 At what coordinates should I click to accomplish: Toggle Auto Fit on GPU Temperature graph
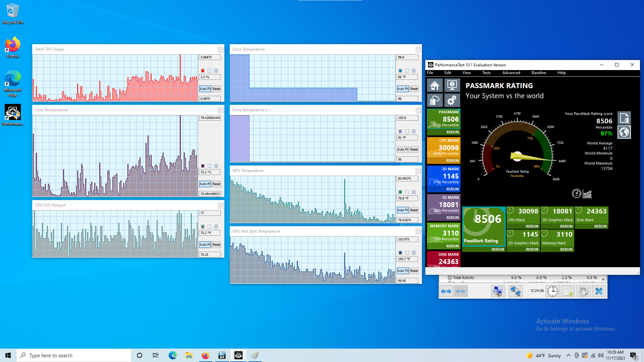point(402,210)
